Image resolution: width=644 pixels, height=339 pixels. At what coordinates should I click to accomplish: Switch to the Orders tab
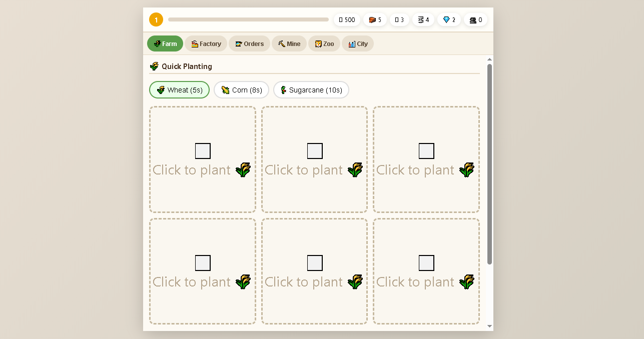[x=249, y=43]
